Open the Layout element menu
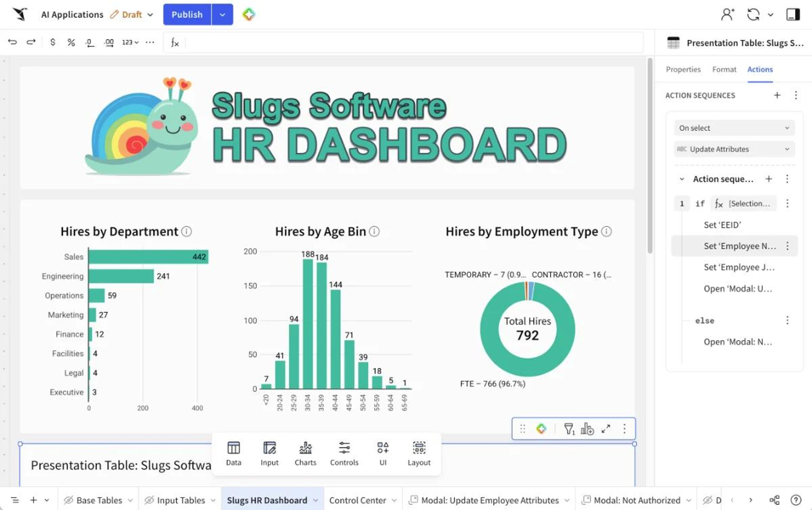Image resolution: width=812 pixels, height=510 pixels. (x=419, y=454)
